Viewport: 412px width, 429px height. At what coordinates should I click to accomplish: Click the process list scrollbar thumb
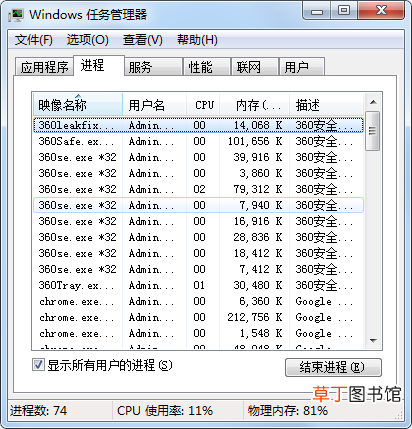(373, 131)
